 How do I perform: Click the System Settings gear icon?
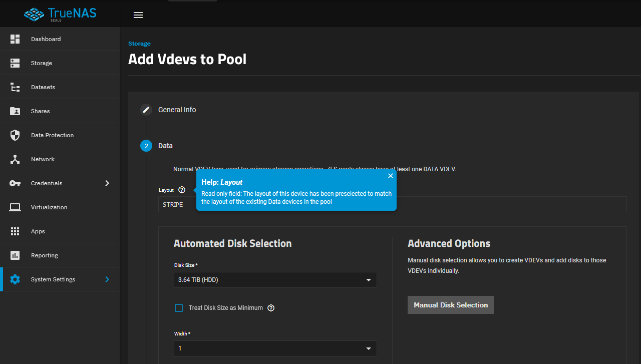coord(15,279)
